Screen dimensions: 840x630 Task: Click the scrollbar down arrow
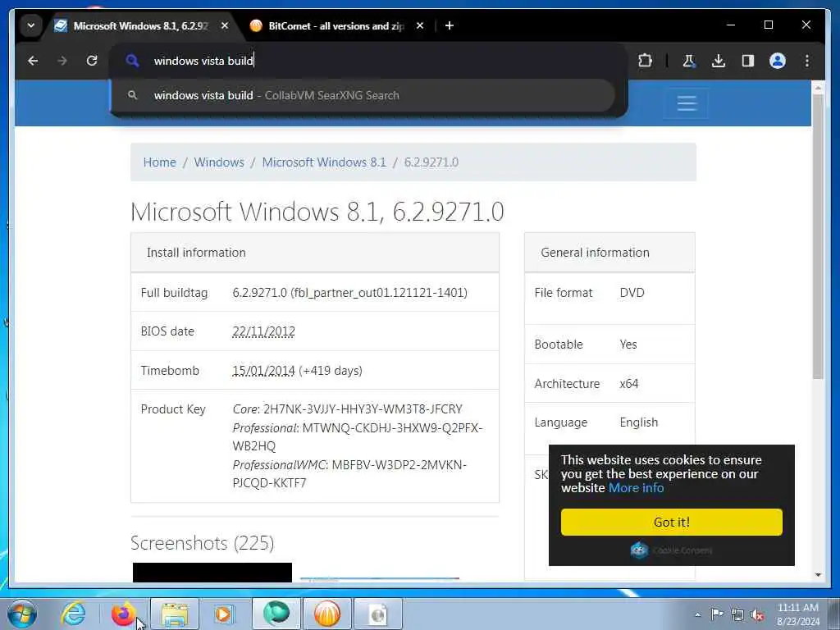tap(818, 575)
